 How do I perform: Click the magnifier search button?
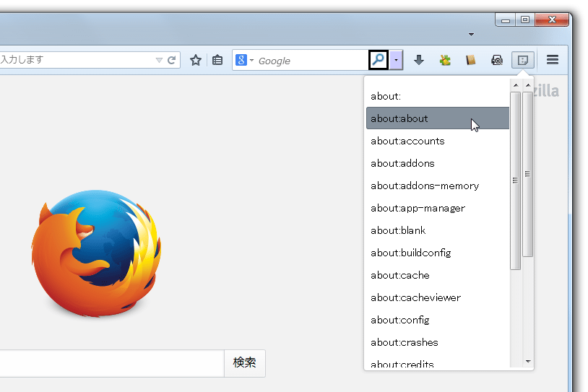click(x=379, y=60)
